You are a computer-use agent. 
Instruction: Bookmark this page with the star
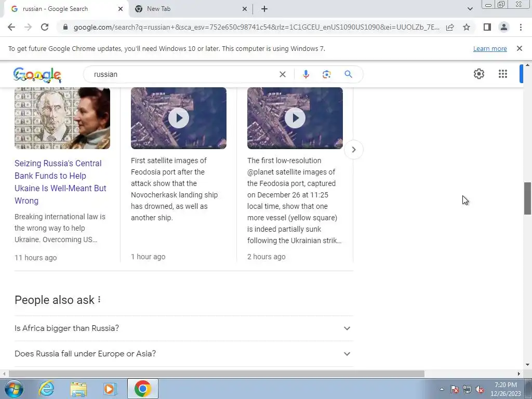(x=467, y=27)
